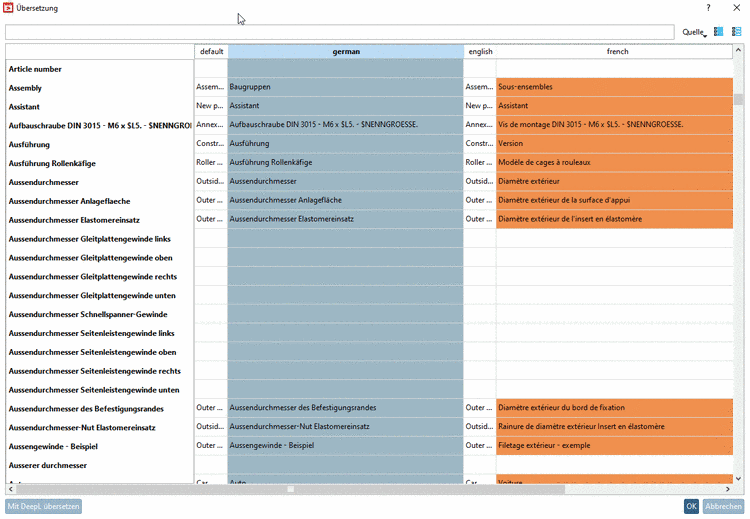This screenshot has height=519, width=750.
Task: Select Aussendurchmesser Elastomereinsatz row label
Action: click(74, 221)
